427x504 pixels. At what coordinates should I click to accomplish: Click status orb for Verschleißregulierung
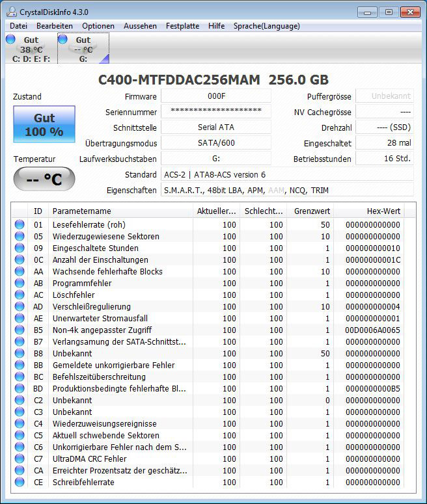click(x=20, y=306)
